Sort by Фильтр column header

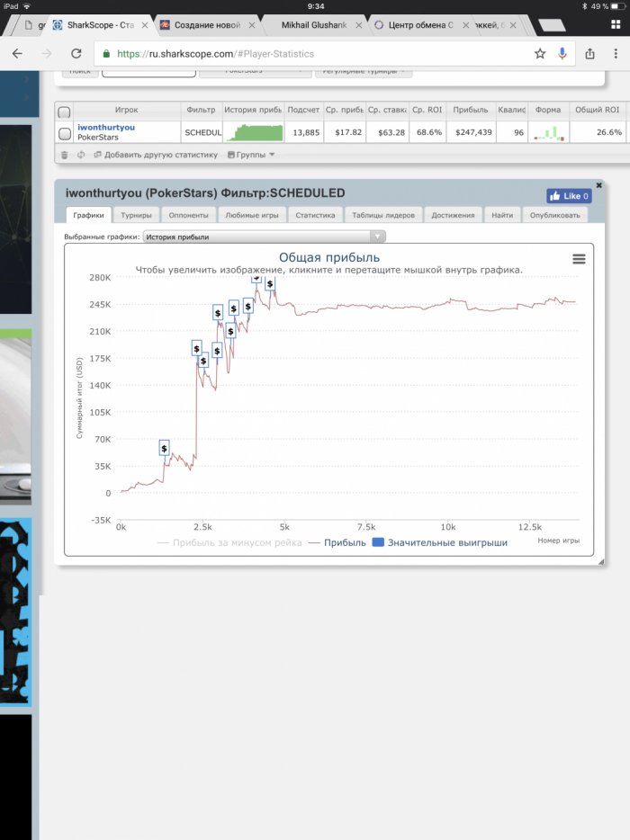(x=201, y=110)
